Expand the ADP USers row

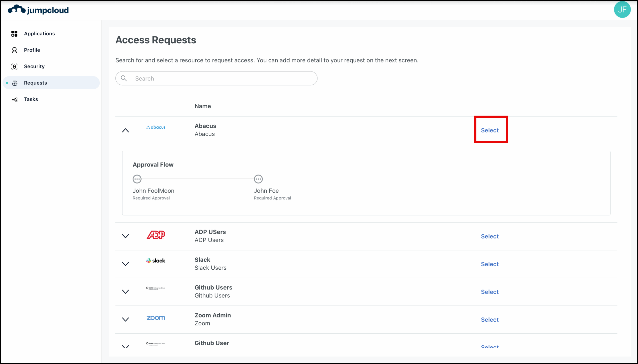(125, 236)
